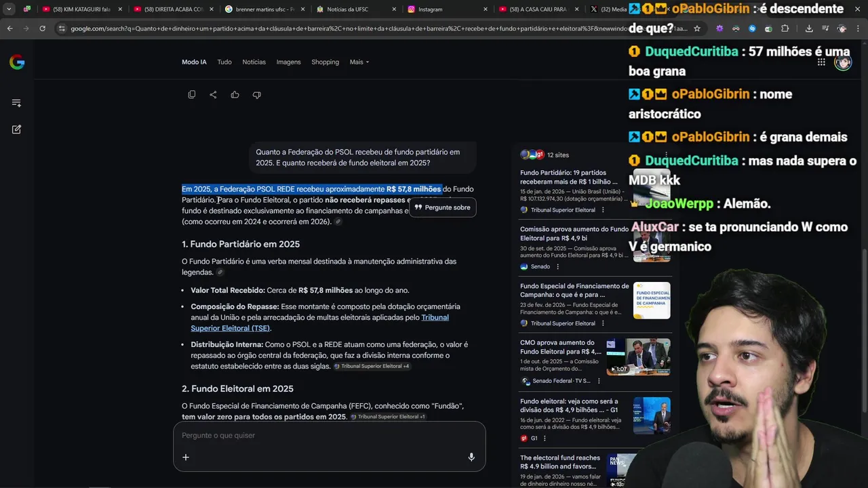Bookmark this page with star icon

pos(697,28)
